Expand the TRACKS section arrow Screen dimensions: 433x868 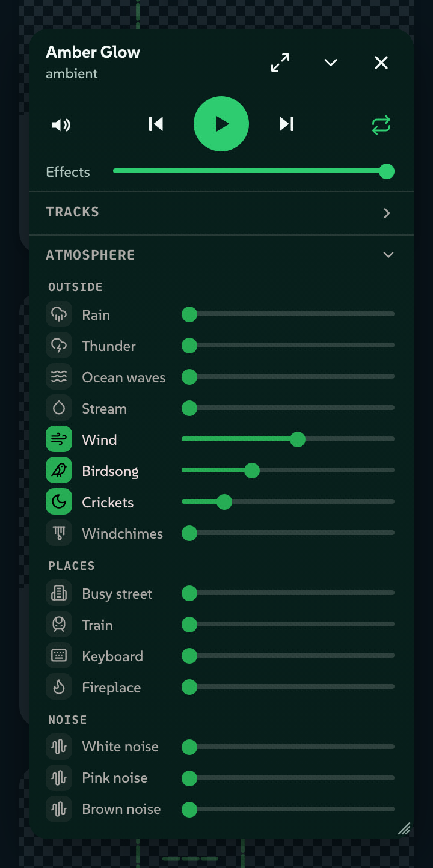(387, 213)
